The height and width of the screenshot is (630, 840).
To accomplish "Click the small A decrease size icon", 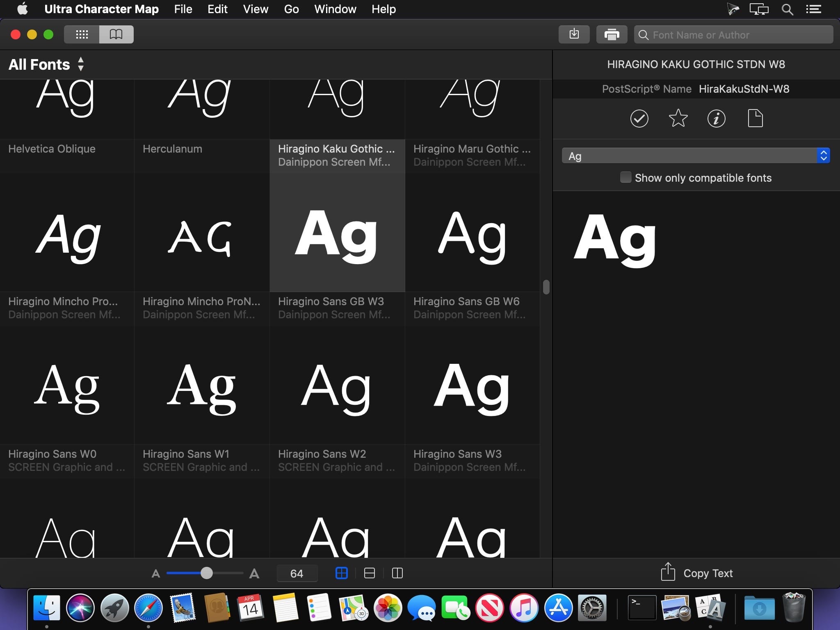I will pyautogui.click(x=156, y=573).
